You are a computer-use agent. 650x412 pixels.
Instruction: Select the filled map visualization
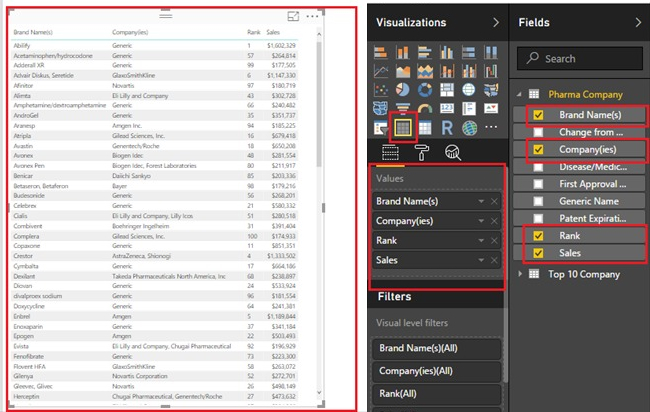[x=491, y=90]
